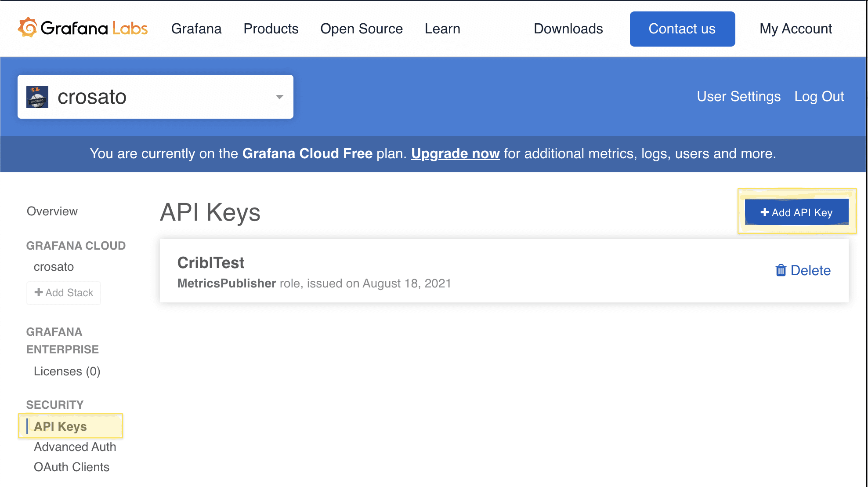Open the Learn menu
868x487 pixels.
click(442, 29)
